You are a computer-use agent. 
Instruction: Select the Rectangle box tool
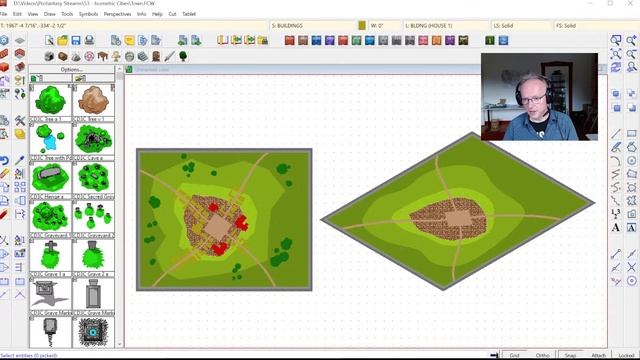coord(631,133)
